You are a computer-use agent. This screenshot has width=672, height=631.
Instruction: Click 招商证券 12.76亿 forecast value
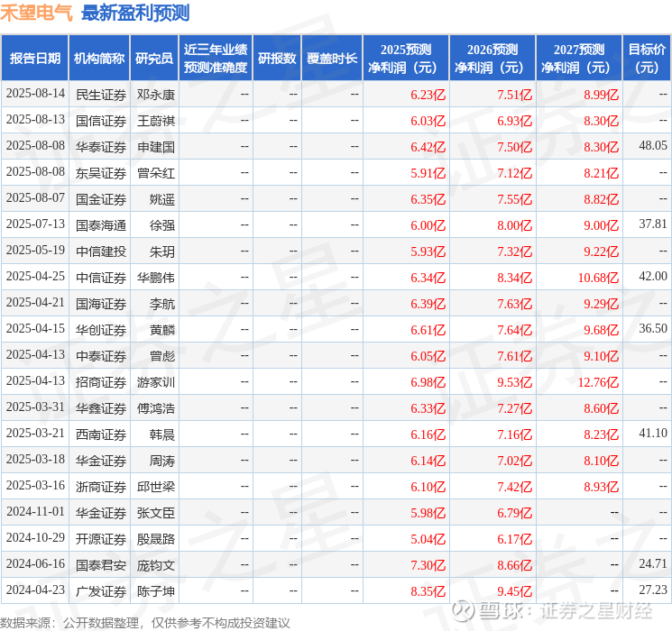[598, 382]
